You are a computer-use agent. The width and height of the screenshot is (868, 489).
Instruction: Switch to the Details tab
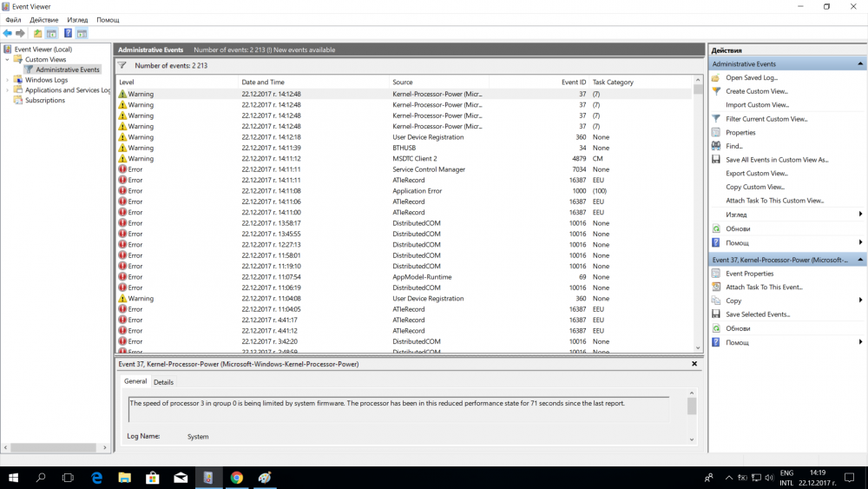[163, 382]
